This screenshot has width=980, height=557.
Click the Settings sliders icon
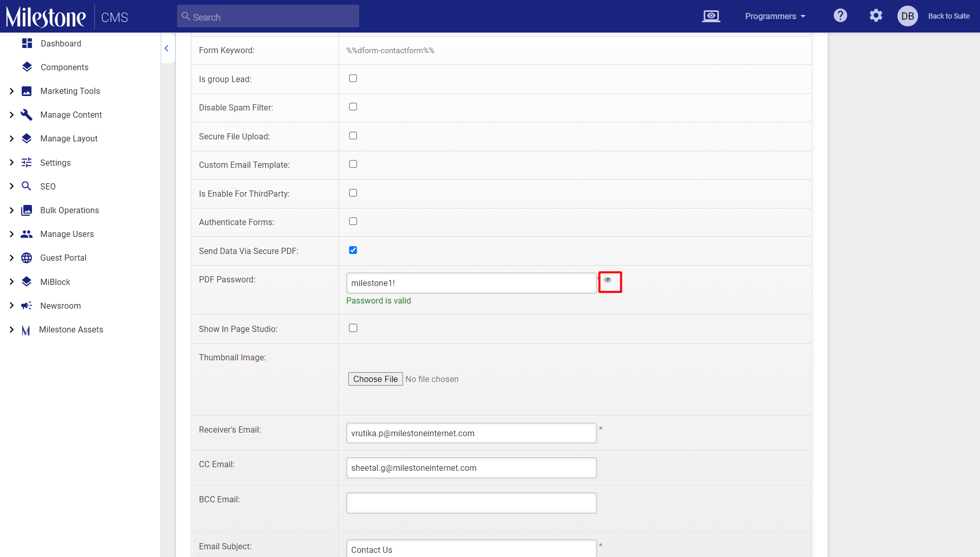coord(27,163)
